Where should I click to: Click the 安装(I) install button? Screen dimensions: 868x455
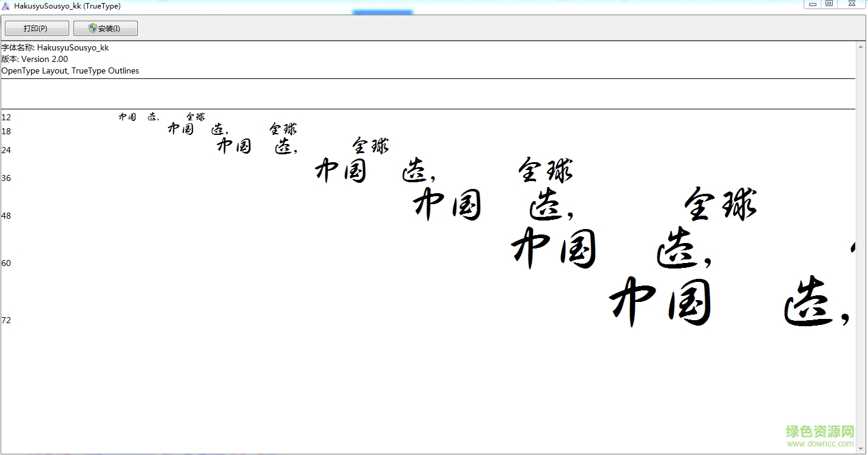[106, 27]
